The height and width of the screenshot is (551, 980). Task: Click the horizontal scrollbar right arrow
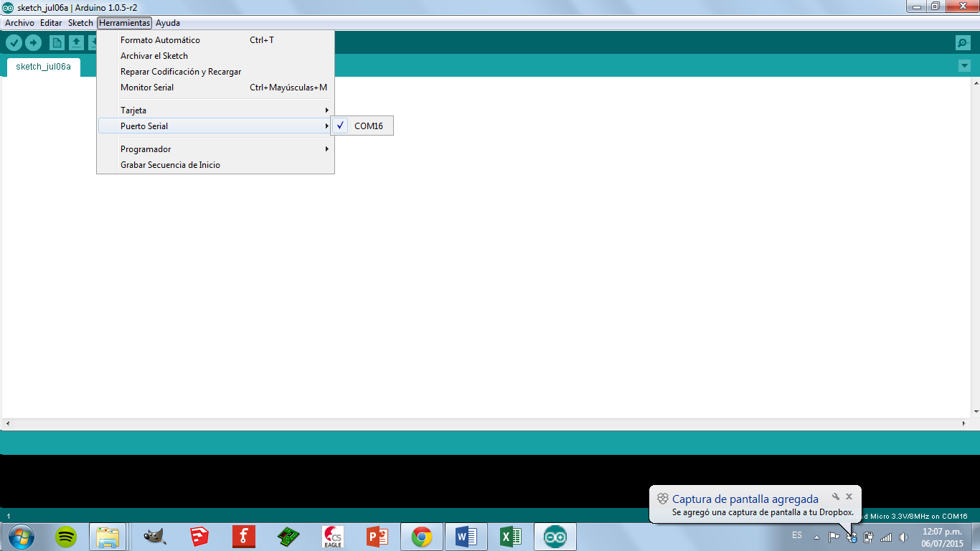click(x=963, y=424)
